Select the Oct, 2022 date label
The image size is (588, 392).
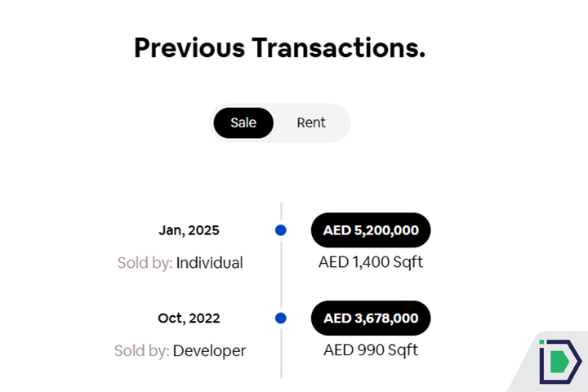click(x=189, y=318)
